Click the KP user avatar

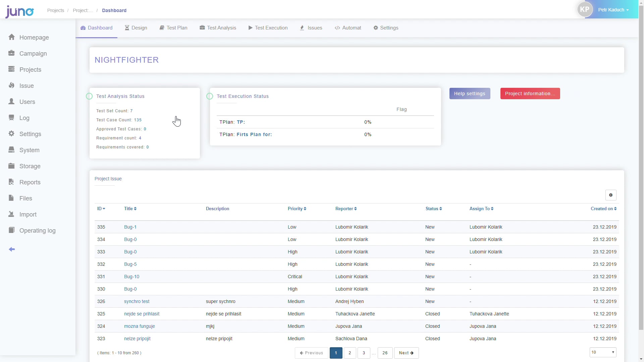click(x=585, y=10)
